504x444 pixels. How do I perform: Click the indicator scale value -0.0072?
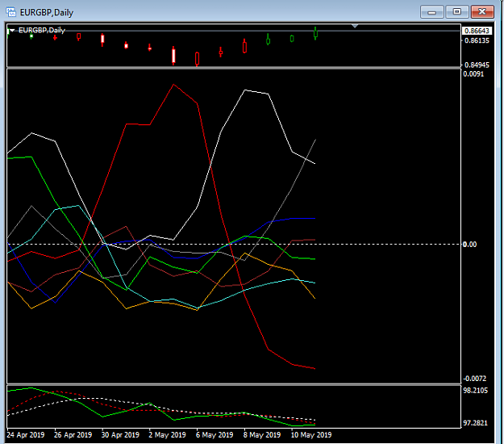[474, 379]
